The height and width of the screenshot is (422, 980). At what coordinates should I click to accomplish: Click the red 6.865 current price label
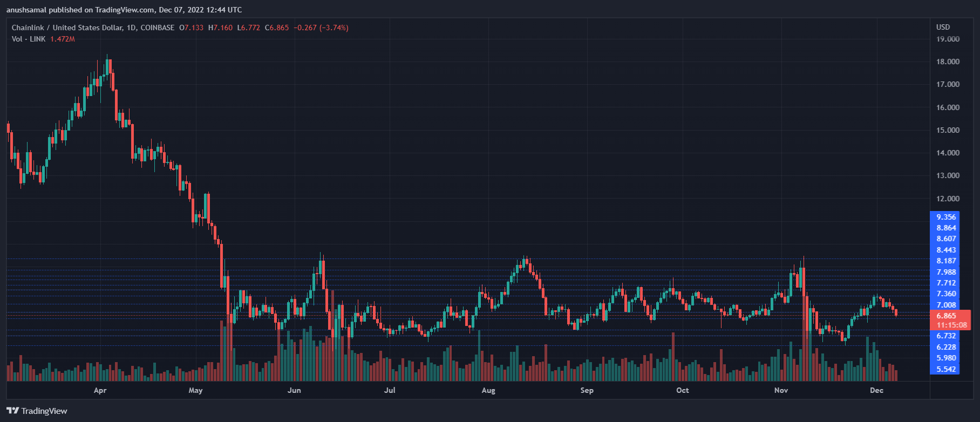(x=946, y=316)
